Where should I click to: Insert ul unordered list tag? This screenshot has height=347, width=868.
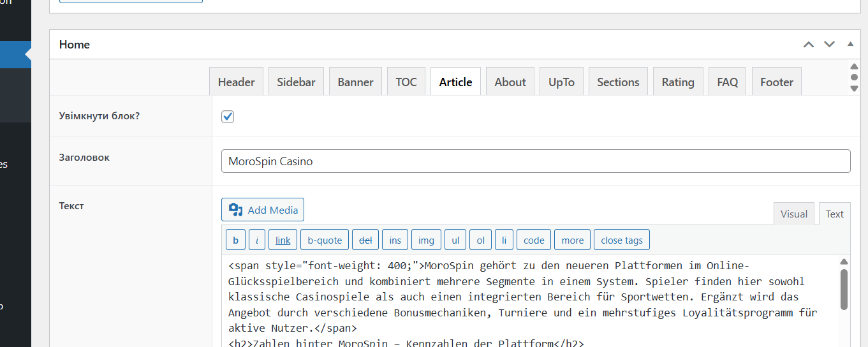coord(455,240)
